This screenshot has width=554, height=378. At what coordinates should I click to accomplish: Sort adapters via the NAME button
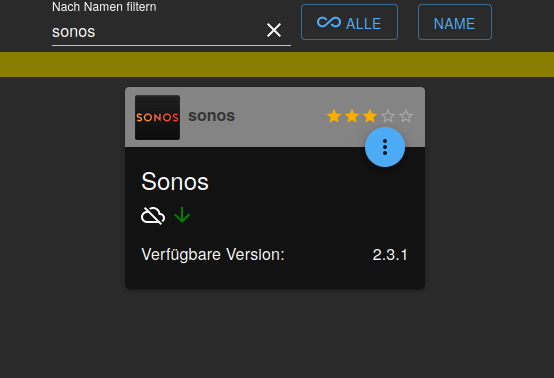click(455, 22)
